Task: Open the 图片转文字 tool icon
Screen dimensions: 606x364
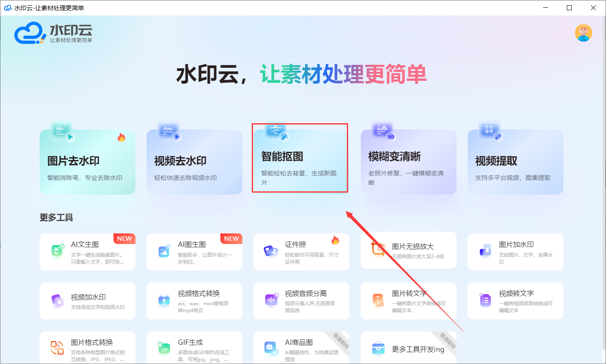Action: (378, 300)
